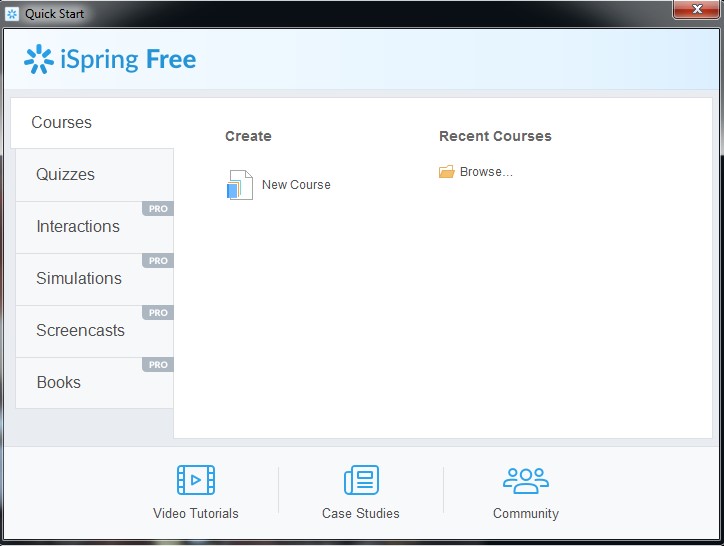Viewport: 724px width, 546px height.
Task: Open the Community label link
Action: (525, 514)
